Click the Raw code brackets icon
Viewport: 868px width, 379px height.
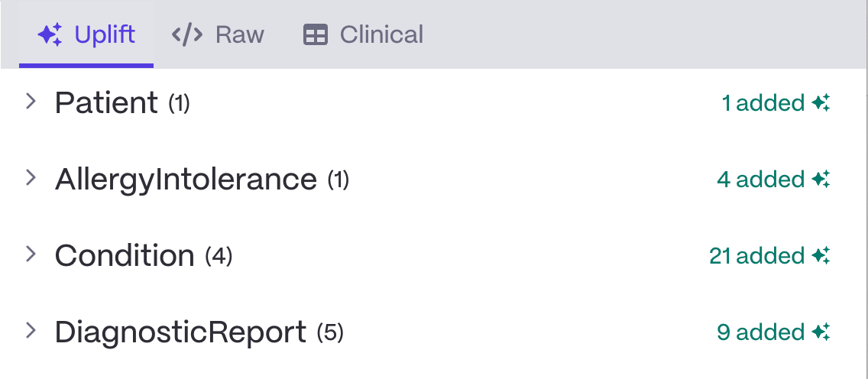[186, 34]
